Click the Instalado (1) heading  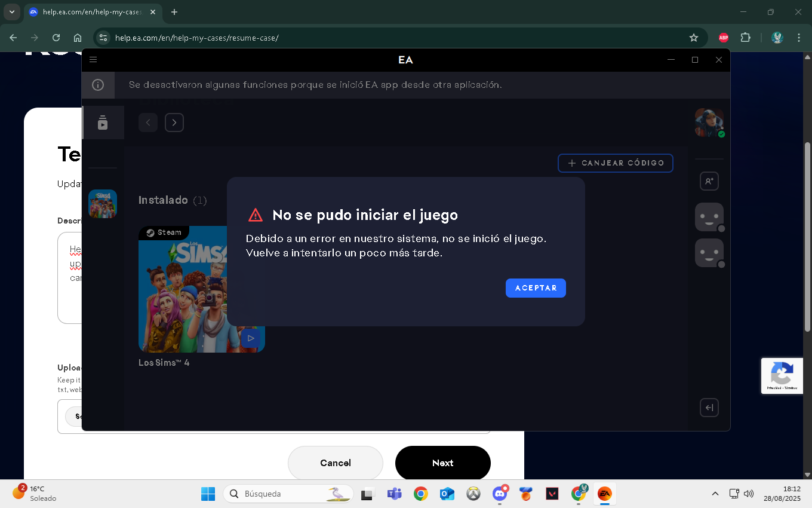[173, 200]
